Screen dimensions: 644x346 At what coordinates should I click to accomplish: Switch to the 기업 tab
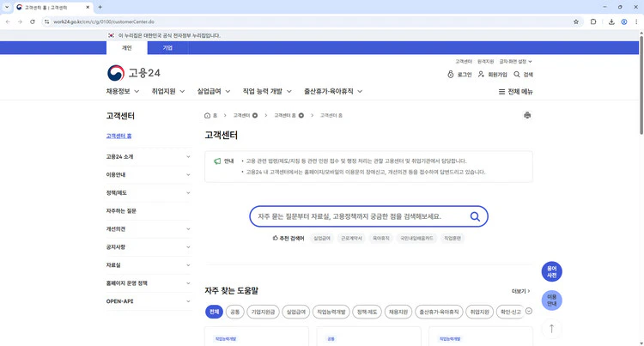[x=167, y=48]
